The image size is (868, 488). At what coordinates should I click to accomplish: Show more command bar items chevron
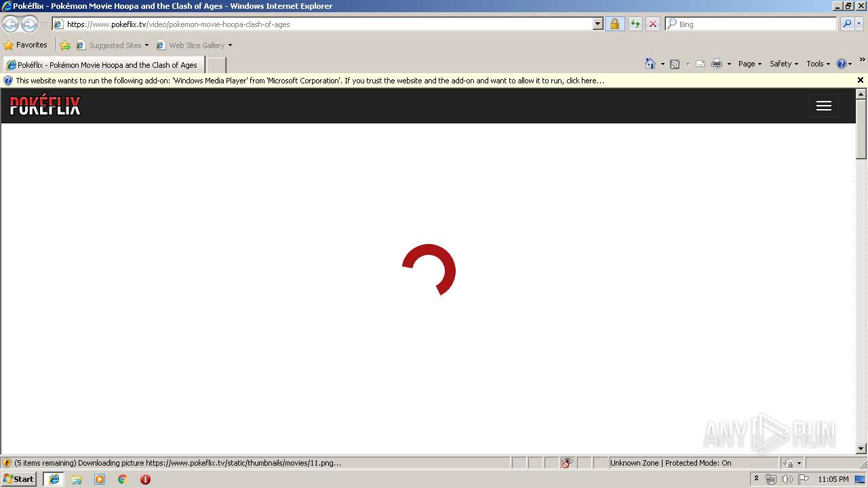[862, 60]
